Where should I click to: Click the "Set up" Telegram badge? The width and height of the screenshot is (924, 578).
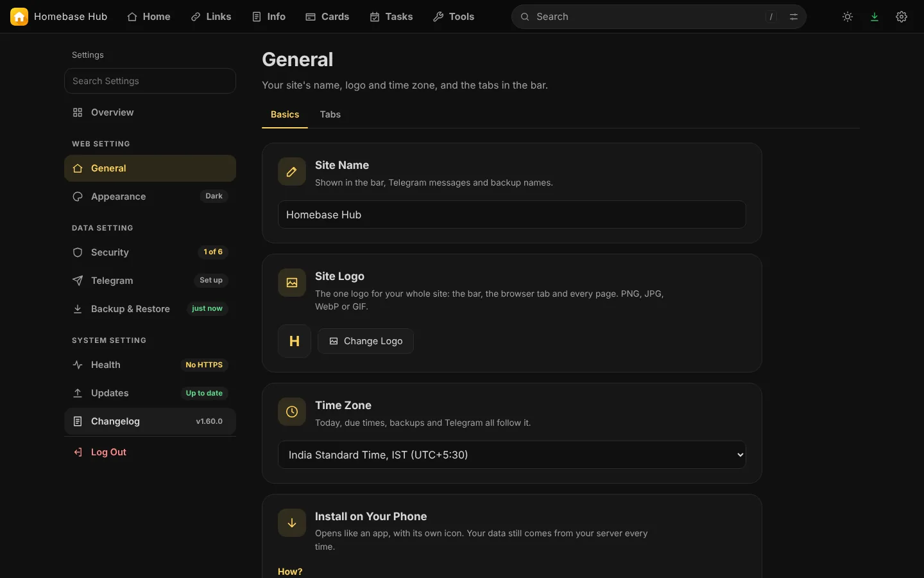(x=211, y=280)
